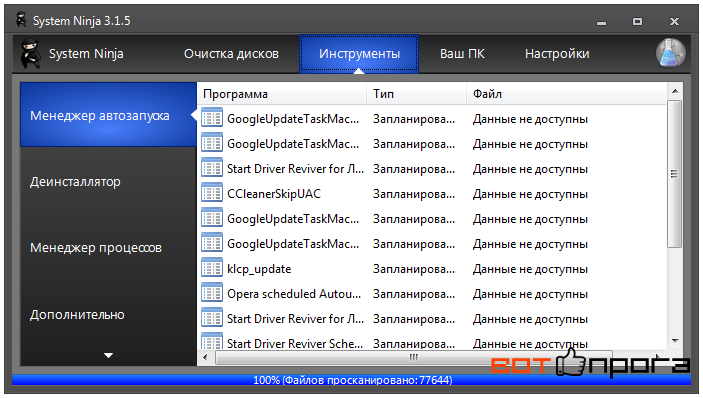Click the first GoogleUpdateTaskMachine entry icon

(212, 119)
